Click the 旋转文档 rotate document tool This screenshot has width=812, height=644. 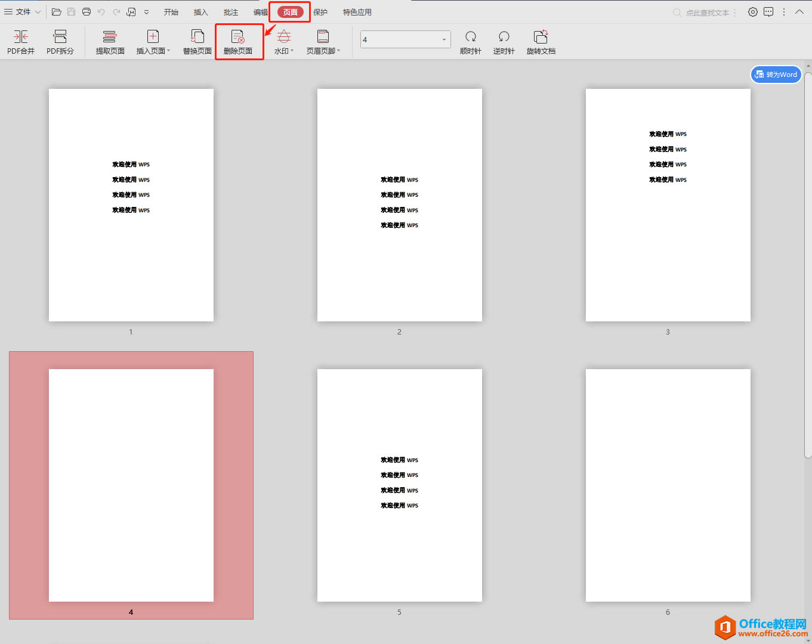pyautogui.click(x=541, y=42)
